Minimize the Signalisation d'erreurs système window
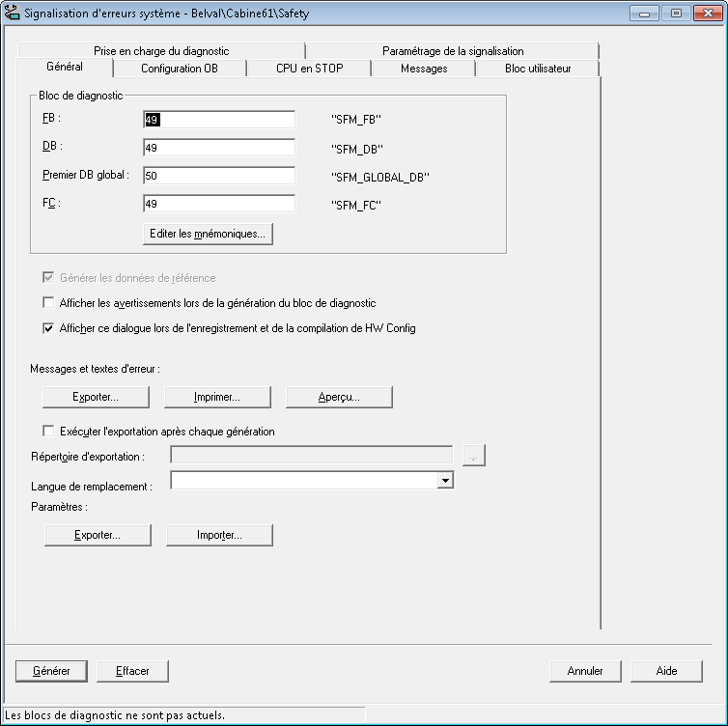The height and width of the screenshot is (726, 728). (x=644, y=13)
